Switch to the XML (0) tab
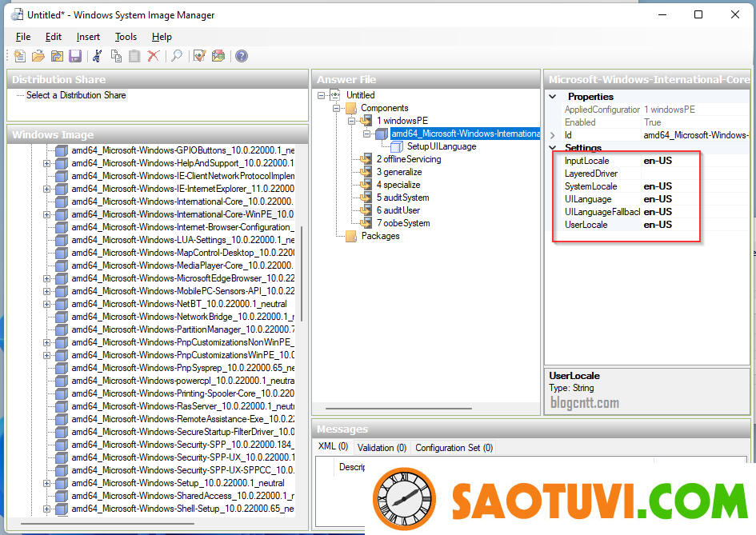756x535 pixels. tap(333, 446)
